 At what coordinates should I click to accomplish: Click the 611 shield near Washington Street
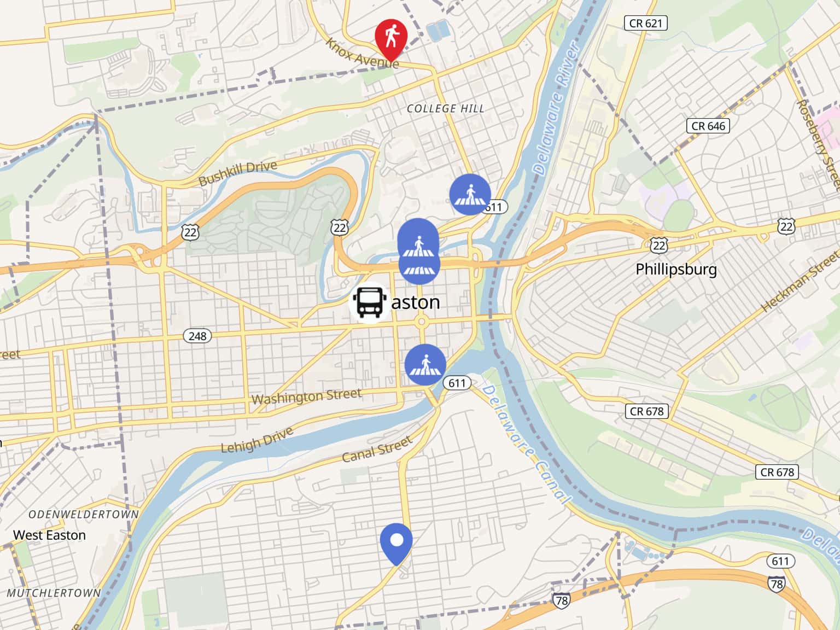pos(457,383)
